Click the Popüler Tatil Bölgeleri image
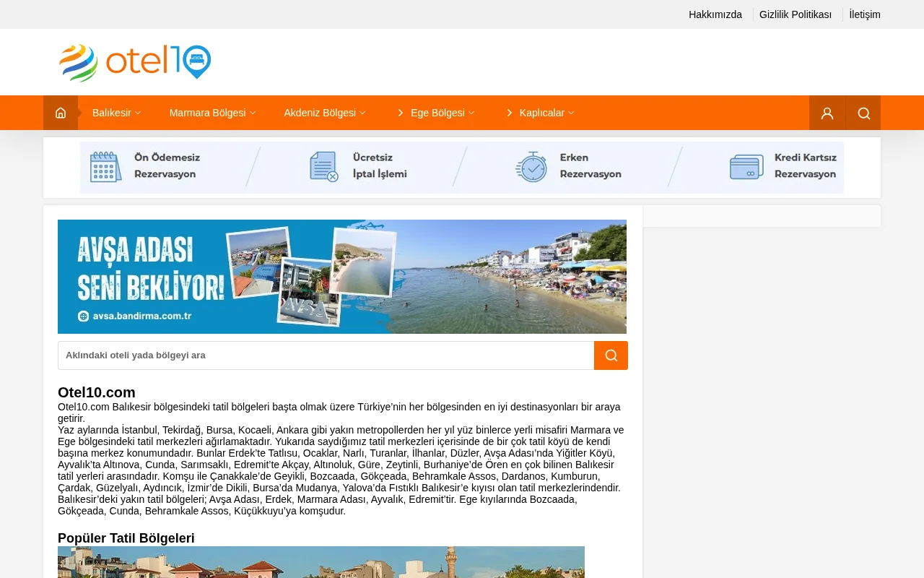The height and width of the screenshot is (578, 924). [x=321, y=562]
